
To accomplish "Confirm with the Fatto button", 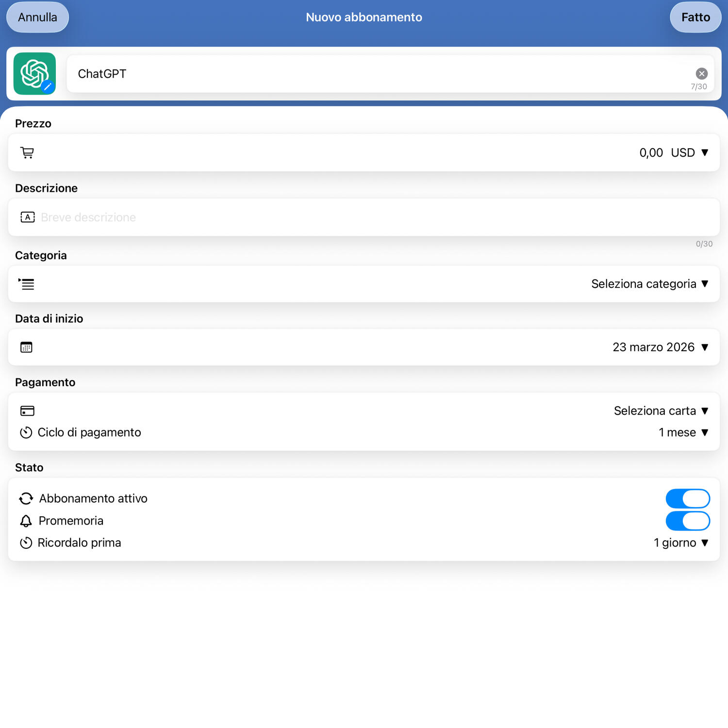I will (x=695, y=17).
